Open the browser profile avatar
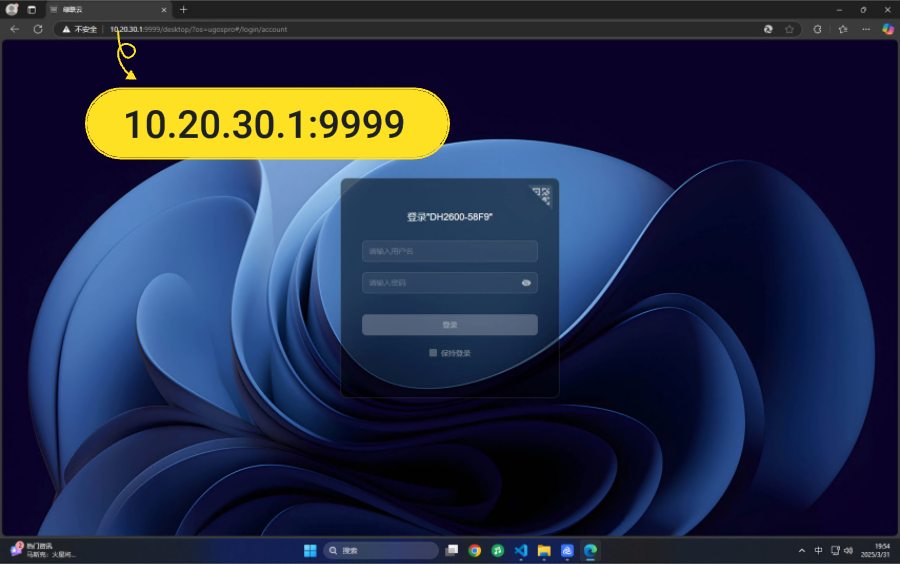 pos(11,10)
